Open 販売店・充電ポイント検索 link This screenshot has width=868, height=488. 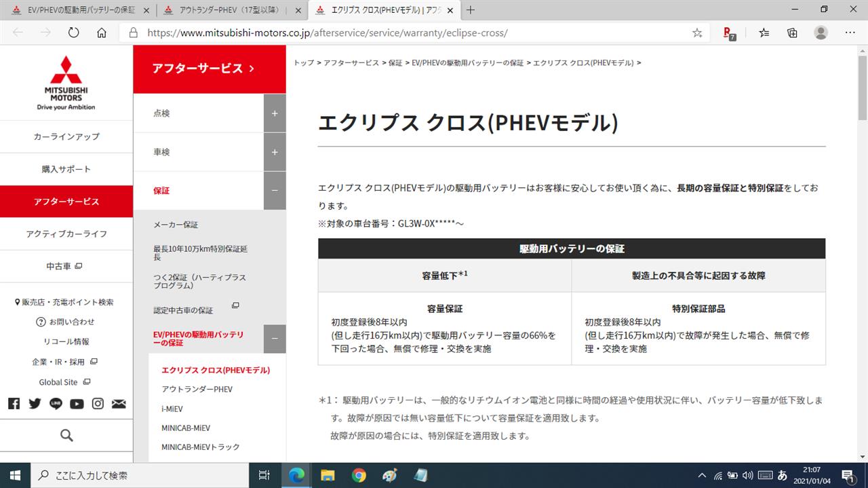click(64, 302)
